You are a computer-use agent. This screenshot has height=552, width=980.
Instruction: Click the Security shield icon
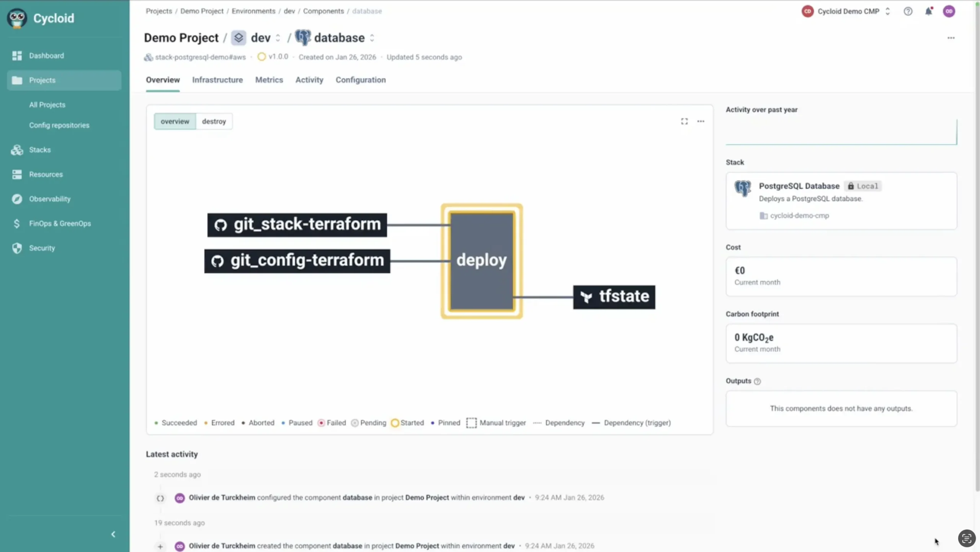(x=17, y=248)
